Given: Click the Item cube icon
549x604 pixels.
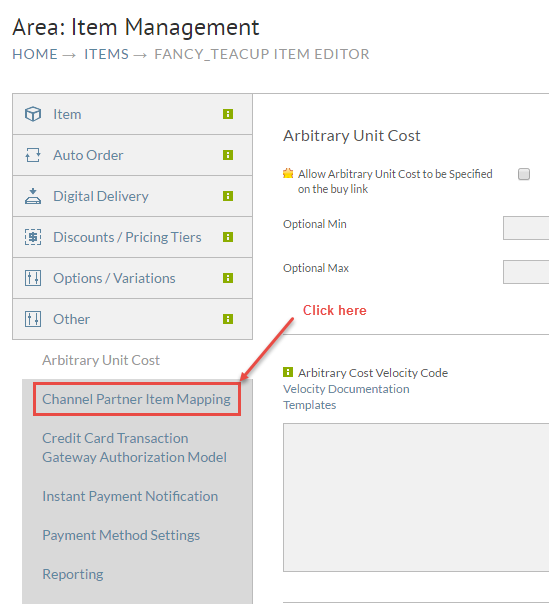Looking at the screenshot, I should point(33,114).
